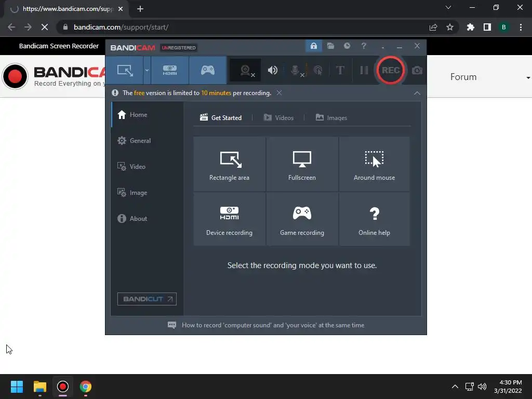Open Chrome extensions puzzle icon

[470, 27]
